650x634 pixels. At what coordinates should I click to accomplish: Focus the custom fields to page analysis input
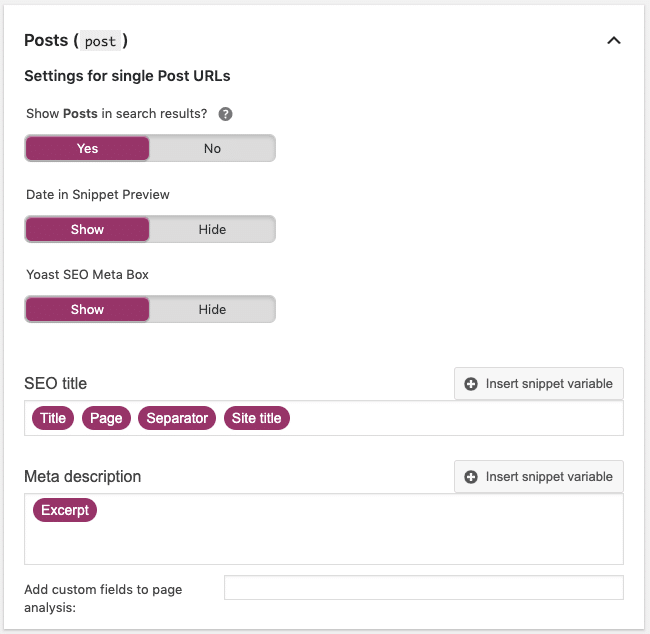424,588
